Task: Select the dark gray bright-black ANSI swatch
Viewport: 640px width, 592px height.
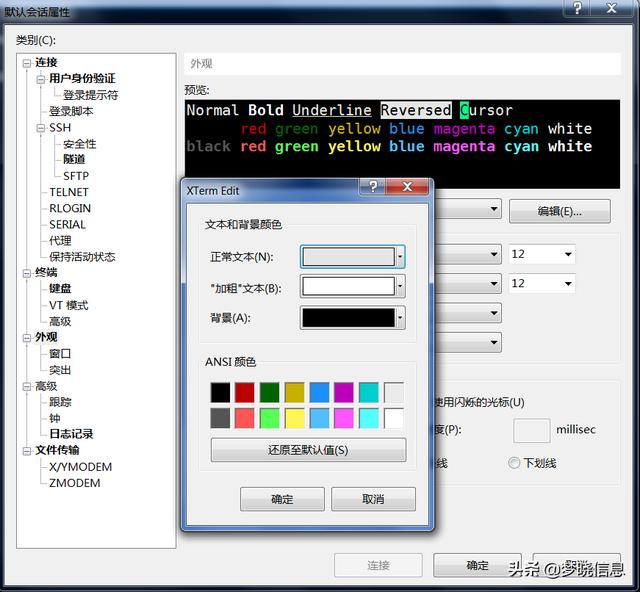Action: pos(220,418)
